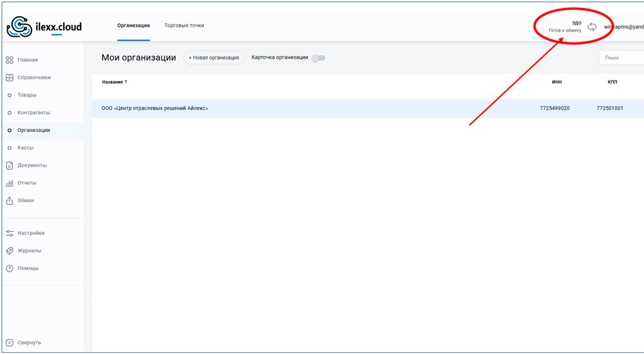Open Контрагенты in the sidebar
The width and height of the screenshot is (644, 354).
coord(33,113)
